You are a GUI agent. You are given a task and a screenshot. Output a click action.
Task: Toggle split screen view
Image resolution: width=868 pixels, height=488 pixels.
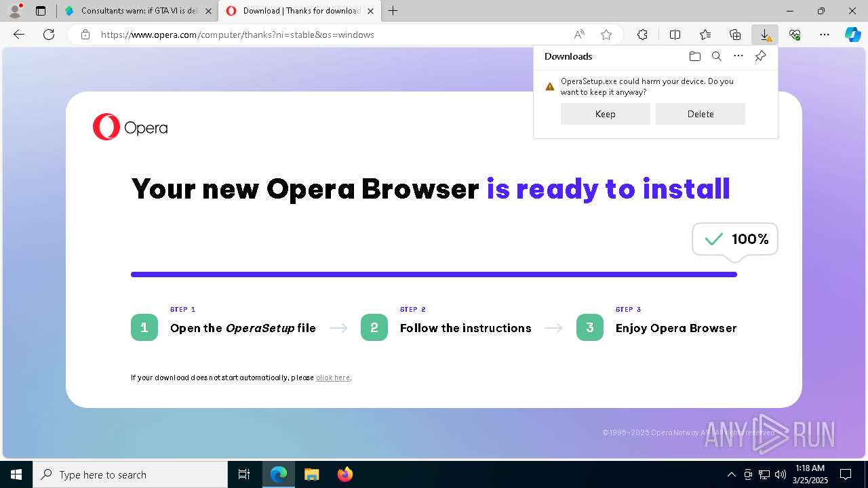point(675,35)
